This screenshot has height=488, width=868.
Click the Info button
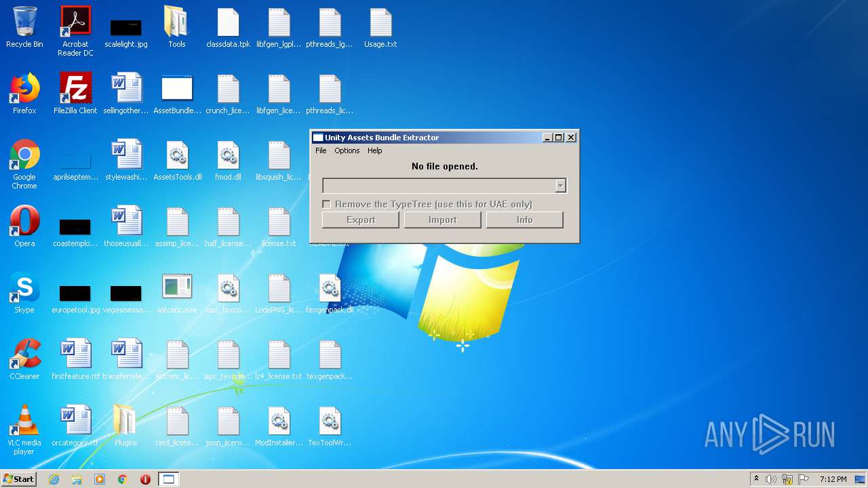coord(525,220)
